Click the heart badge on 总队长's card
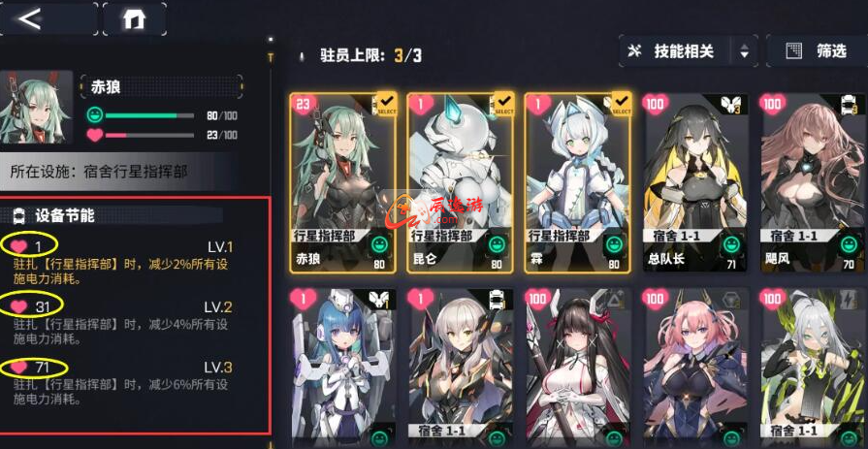868x449 pixels. (x=654, y=104)
